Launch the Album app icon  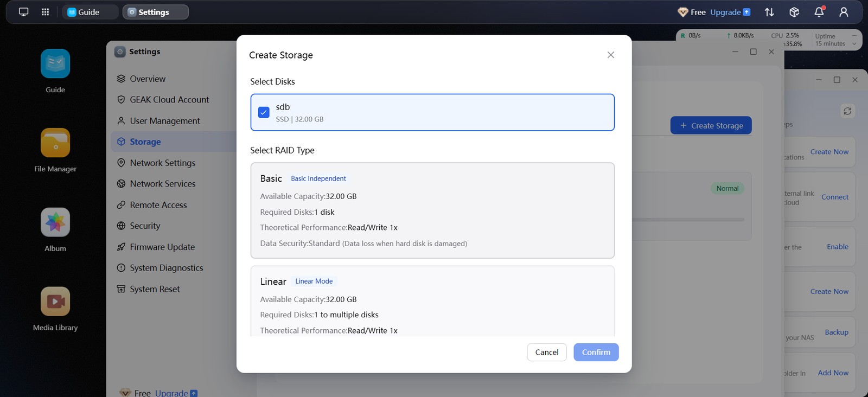[55, 222]
